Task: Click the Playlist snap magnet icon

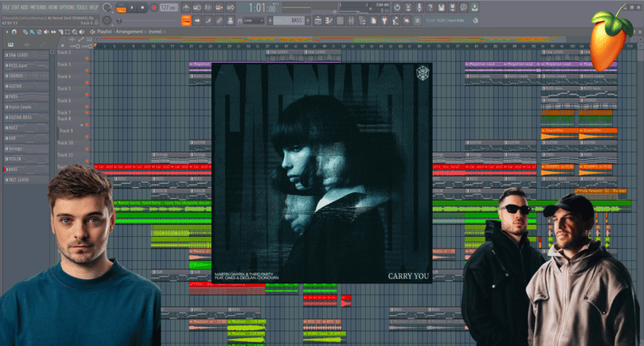Action: tap(14, 32)
